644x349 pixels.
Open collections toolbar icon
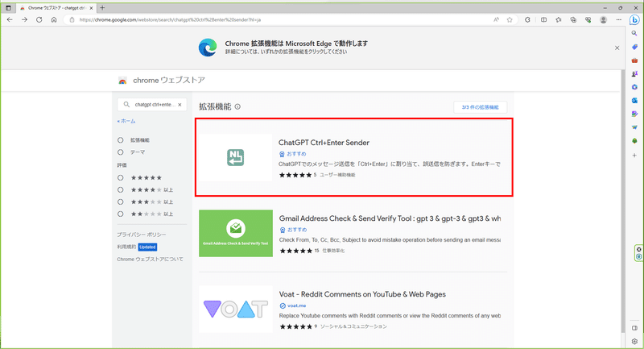point(573,19)
